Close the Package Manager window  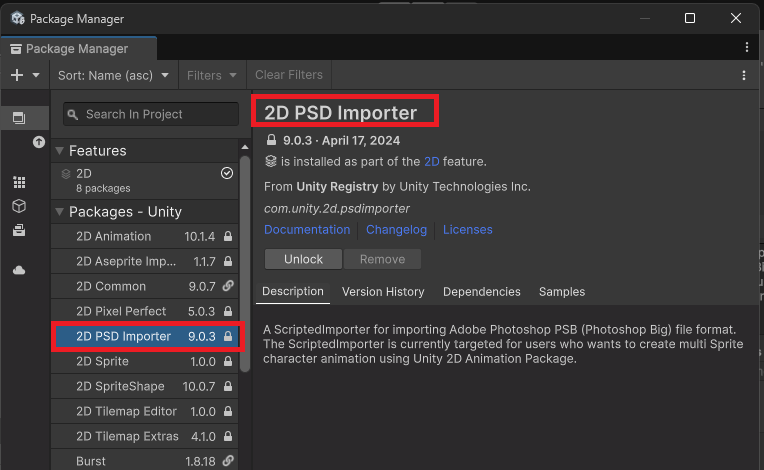click(x=736, y=19)
